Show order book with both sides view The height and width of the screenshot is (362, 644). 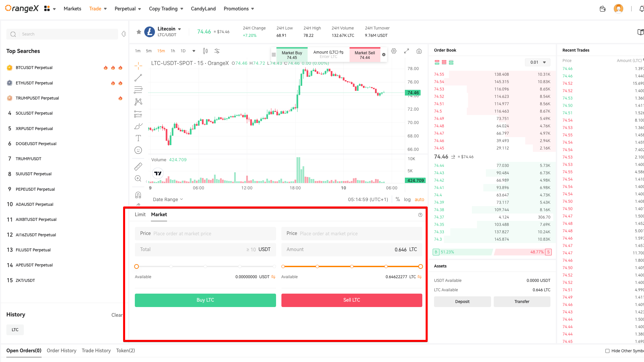coord(437,62)
